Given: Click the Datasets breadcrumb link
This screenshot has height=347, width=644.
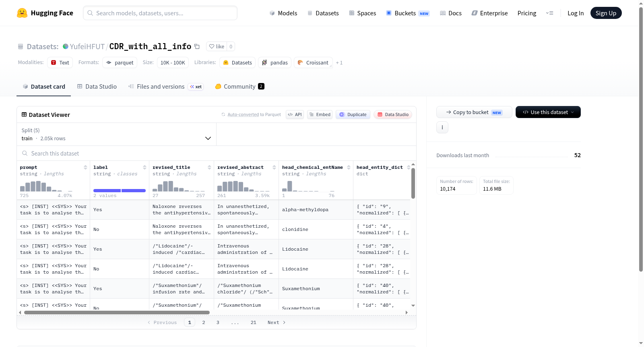Looking at the screenshot, I should [x=43, y=46].
